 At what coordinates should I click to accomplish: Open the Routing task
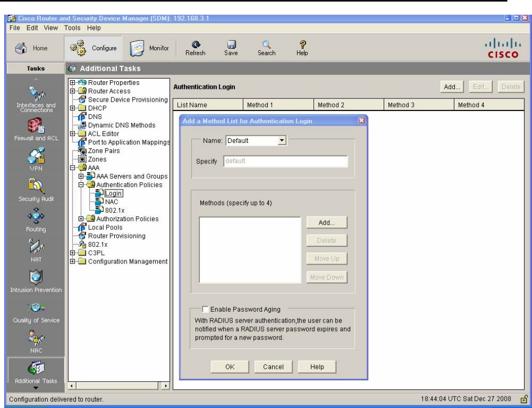tap(36, 220)
